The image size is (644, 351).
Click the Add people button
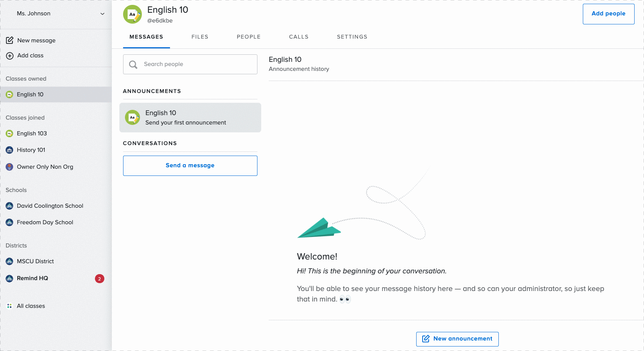pos(609,14)
